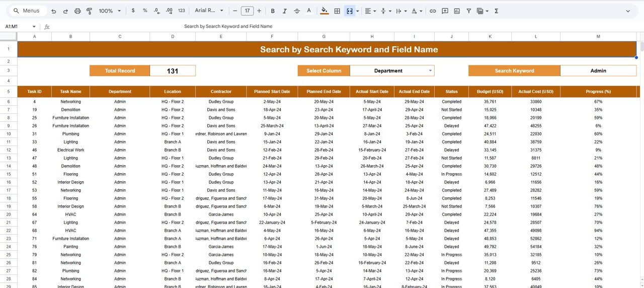Open the horizontal align menu

(370, 11)
